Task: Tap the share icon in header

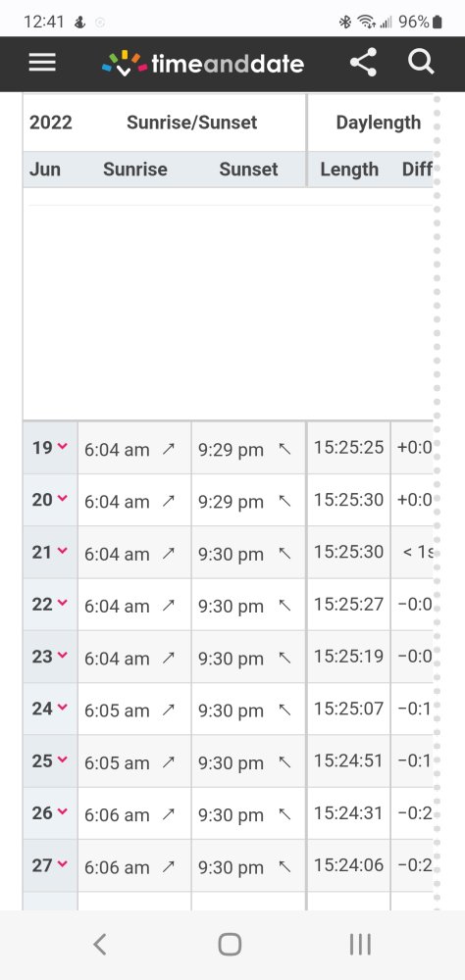Action: (x=363, y=63)
